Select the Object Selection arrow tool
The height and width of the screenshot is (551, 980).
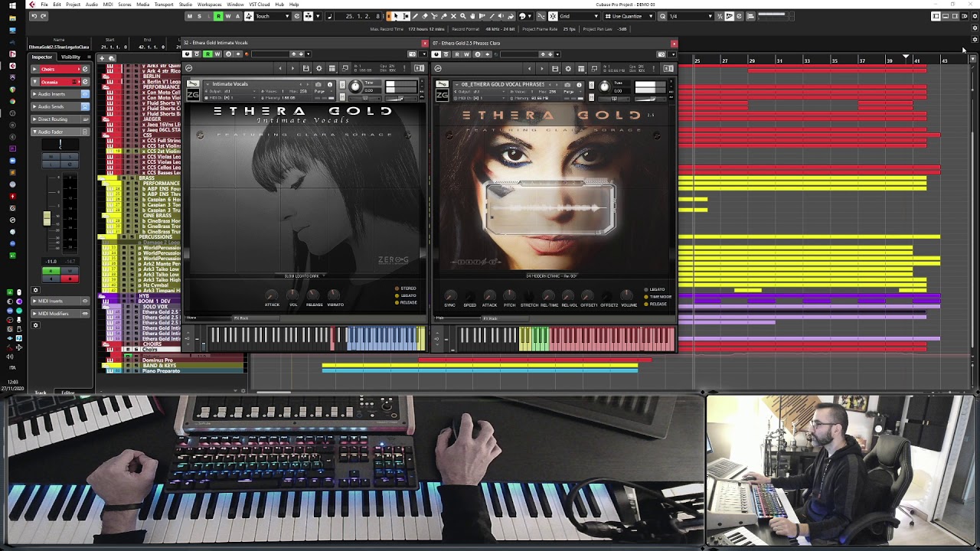click(x=396, y=16)
